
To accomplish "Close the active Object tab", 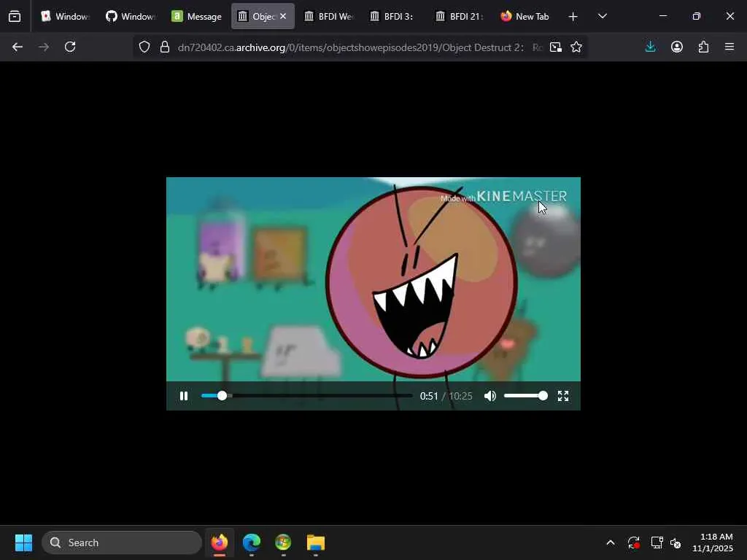I will click(283, 16).
